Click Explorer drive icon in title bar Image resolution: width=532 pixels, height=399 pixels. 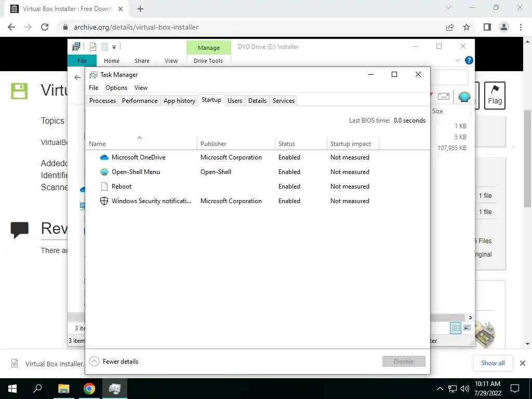[76, 46]
